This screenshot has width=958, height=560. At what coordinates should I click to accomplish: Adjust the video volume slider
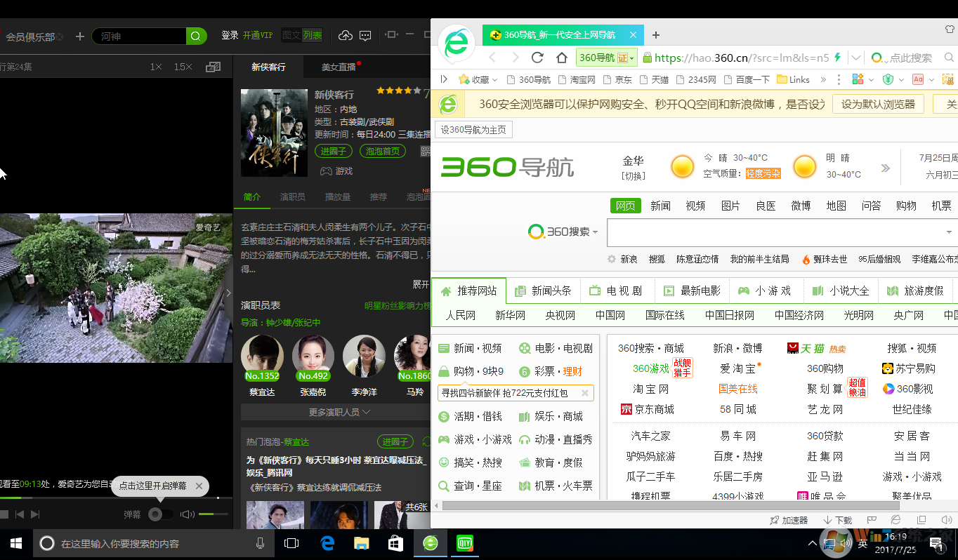pos(211,514)
